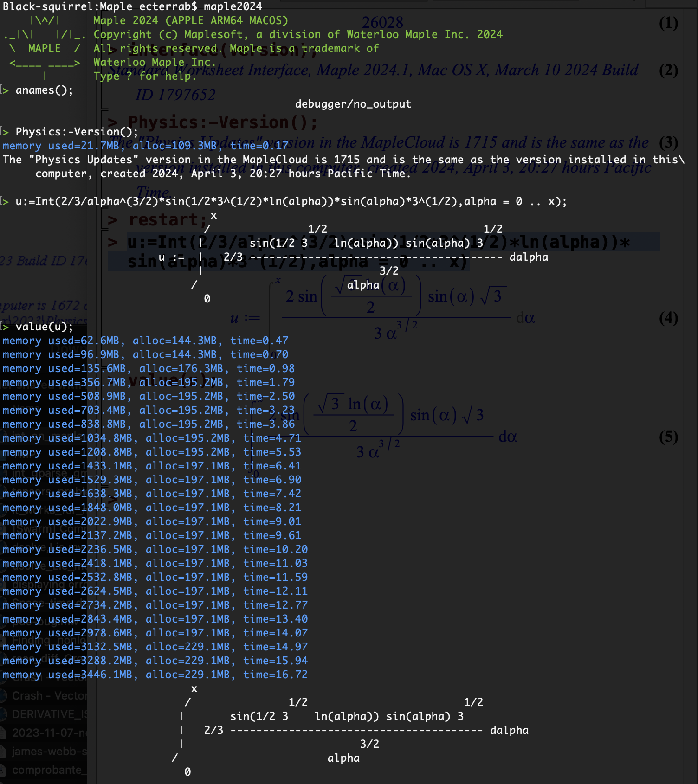
Task: Select 'james-webb-s' file in background sidebar
Action: (49, 752)
